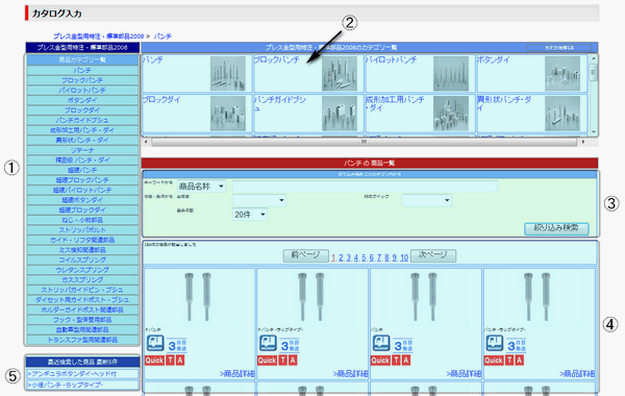Select the ボタンダイ category thumbnail image

pyautogui.click(x=562, y=73)
